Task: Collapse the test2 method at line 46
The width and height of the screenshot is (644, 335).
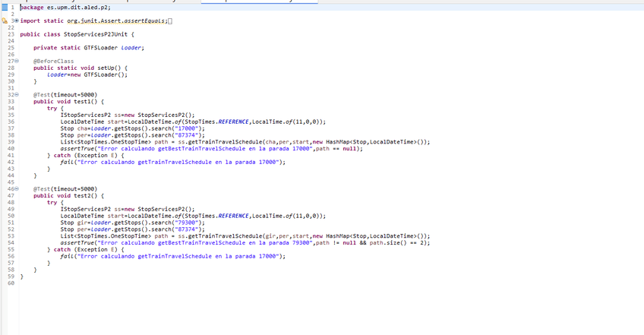Action: coord(16,188)
